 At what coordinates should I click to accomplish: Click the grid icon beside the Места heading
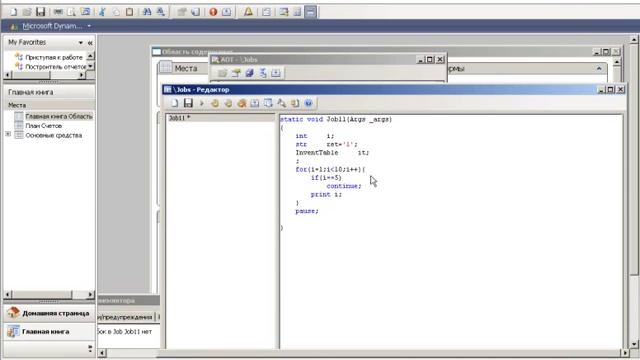click(166, 68)
